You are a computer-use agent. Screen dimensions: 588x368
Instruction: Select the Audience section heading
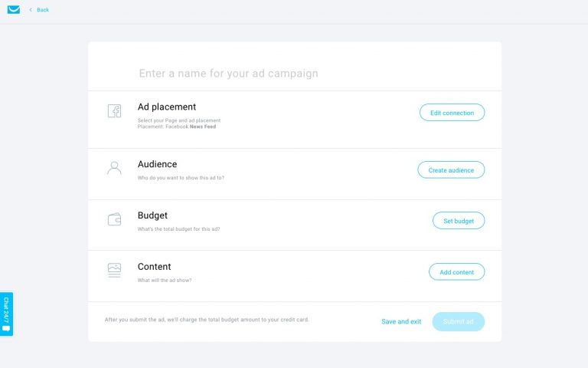[x=157, y=164]
